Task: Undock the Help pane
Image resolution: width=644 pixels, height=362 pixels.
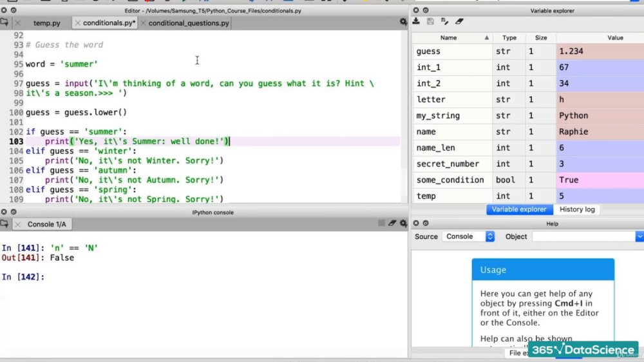Action: coord(426,223)
